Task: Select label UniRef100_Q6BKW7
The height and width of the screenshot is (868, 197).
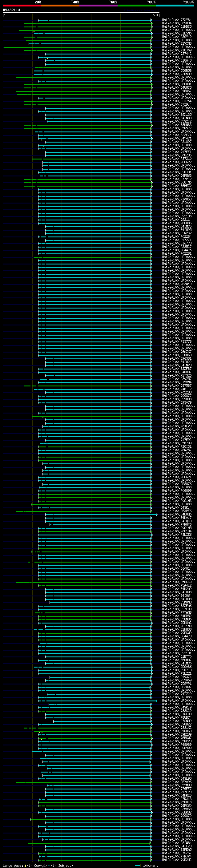Action: tap(177, 738)
